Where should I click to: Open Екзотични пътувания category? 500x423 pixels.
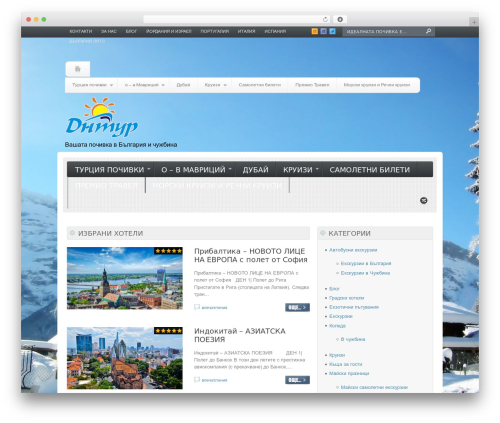(354, 307)
